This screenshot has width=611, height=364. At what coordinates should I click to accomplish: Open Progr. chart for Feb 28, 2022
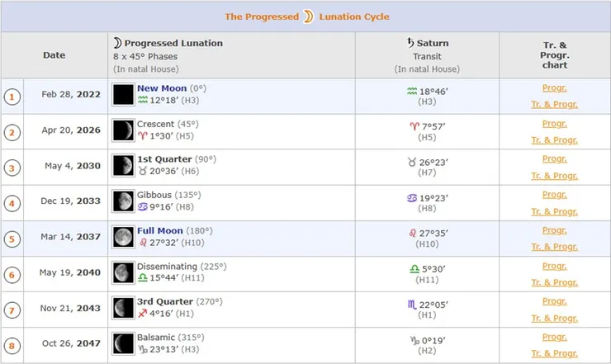click(554, 87)
